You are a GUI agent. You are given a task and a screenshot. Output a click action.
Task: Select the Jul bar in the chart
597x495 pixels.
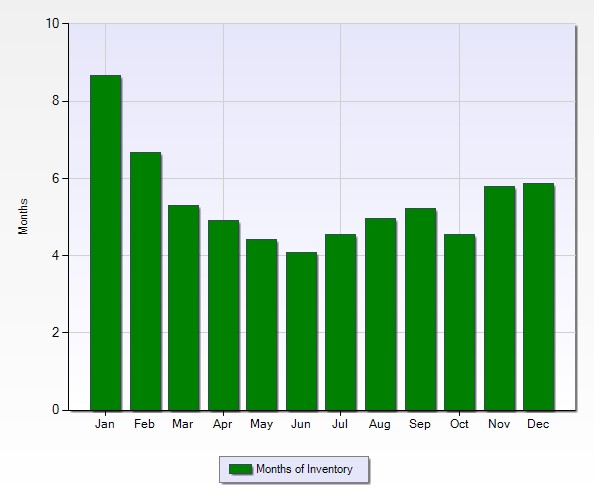tap(340, 322)
